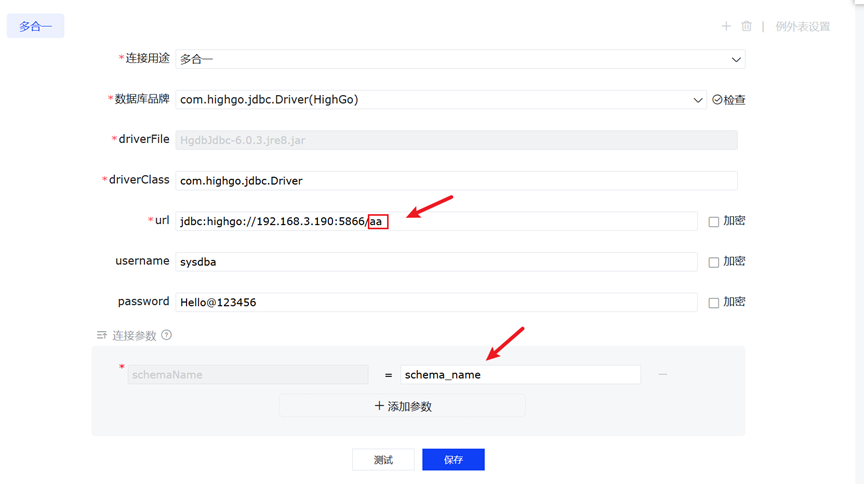Select the 多合一 tab
This screenshot has width=864, height=484.
click(x=36, y=26)
